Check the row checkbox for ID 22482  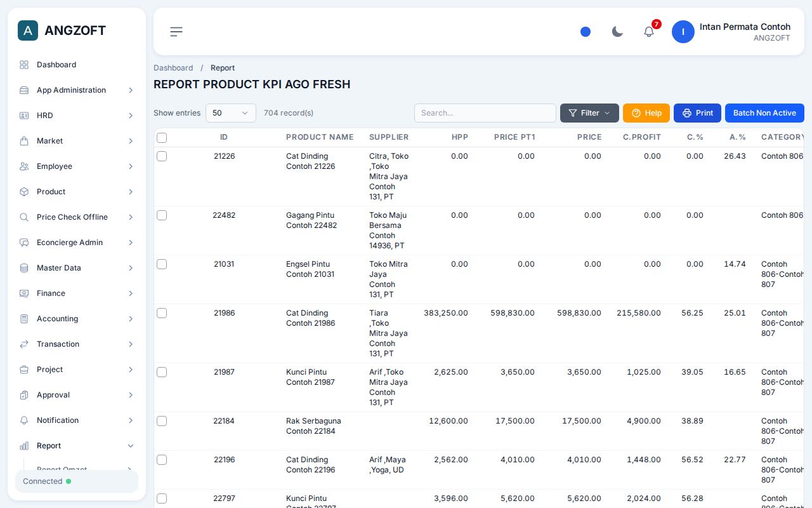click(162, 215)
